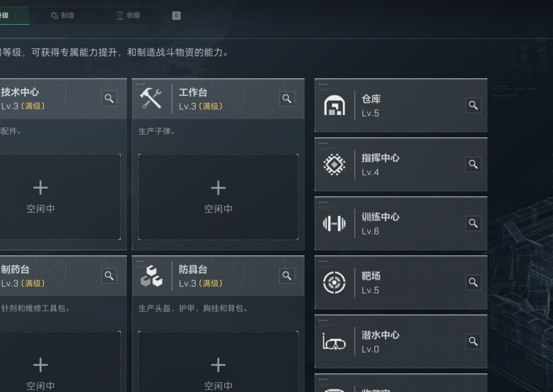Click the 工作台 hammer and wrench icon
Image resolution: width=553 pixels, height=392 pixels.
[x=151, y=98]
